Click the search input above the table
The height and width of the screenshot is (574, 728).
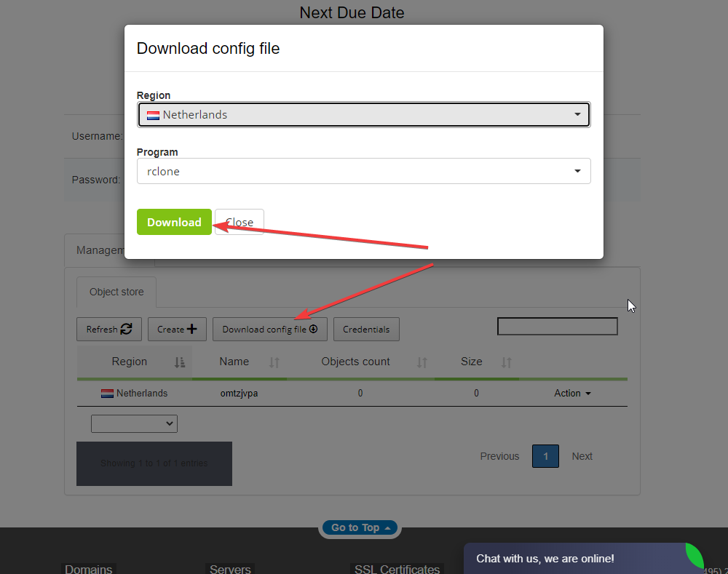[557, 327]
